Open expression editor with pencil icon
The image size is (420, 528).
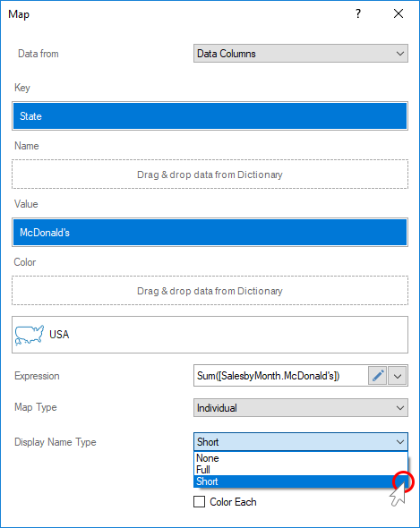pos(378,376)
